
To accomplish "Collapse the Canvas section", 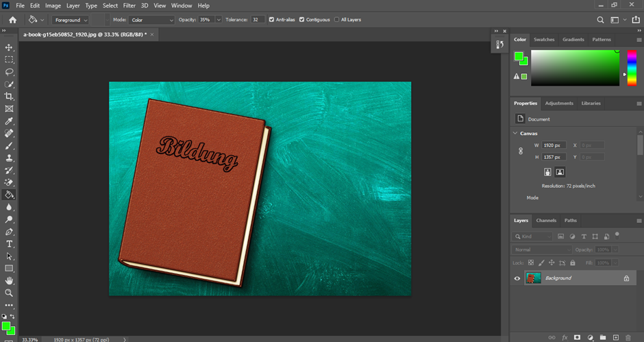I will point(515,133).
